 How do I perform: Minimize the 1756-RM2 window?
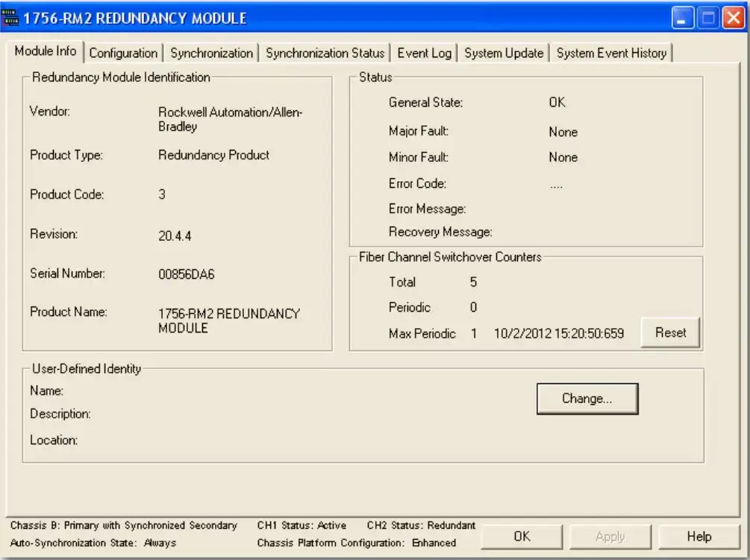(x=683, y=18)
